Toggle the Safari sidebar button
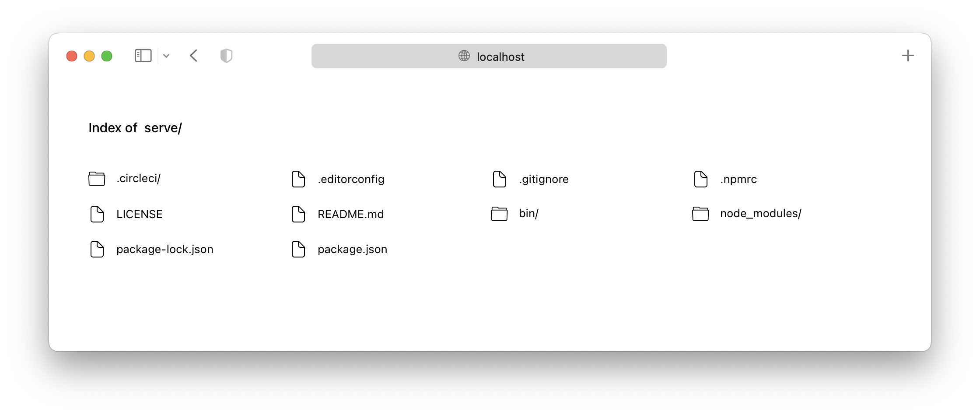 pyautogui.click(x=143, y=56)
